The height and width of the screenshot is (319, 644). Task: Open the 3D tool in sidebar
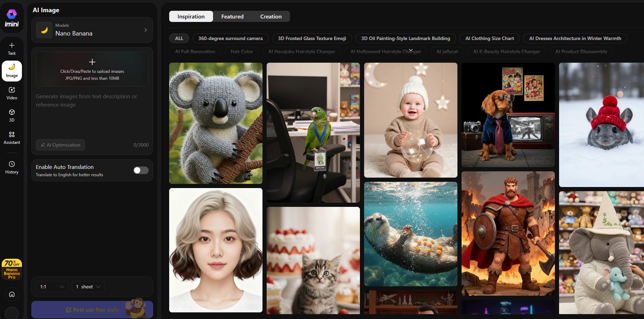(12, 115)
